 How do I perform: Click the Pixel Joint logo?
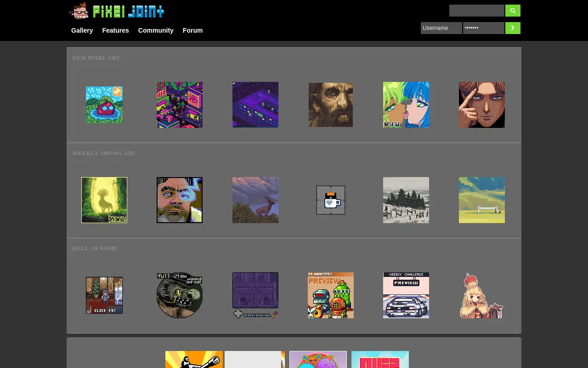[x=117, y=11]
